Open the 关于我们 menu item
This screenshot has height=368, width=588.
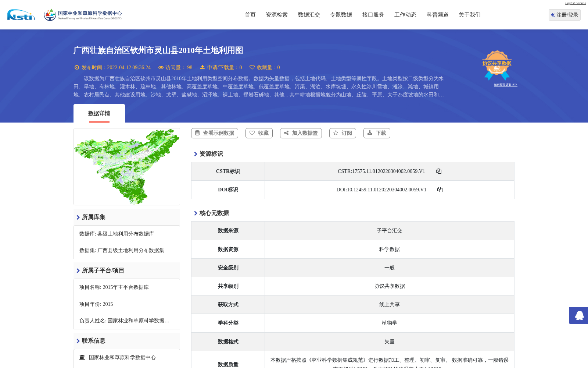(x=470, y=15)
